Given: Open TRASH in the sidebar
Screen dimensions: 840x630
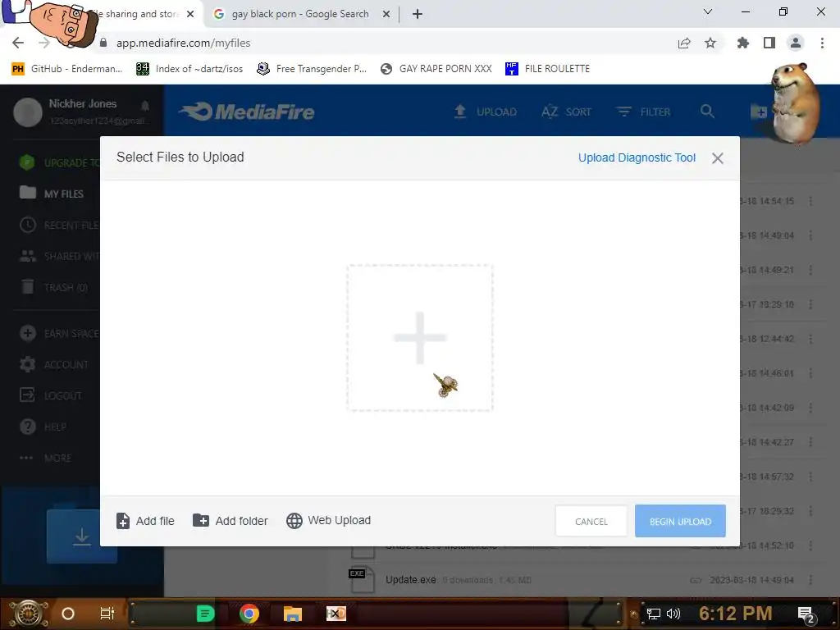Looking at the screenshot, I should click(53, 287).
